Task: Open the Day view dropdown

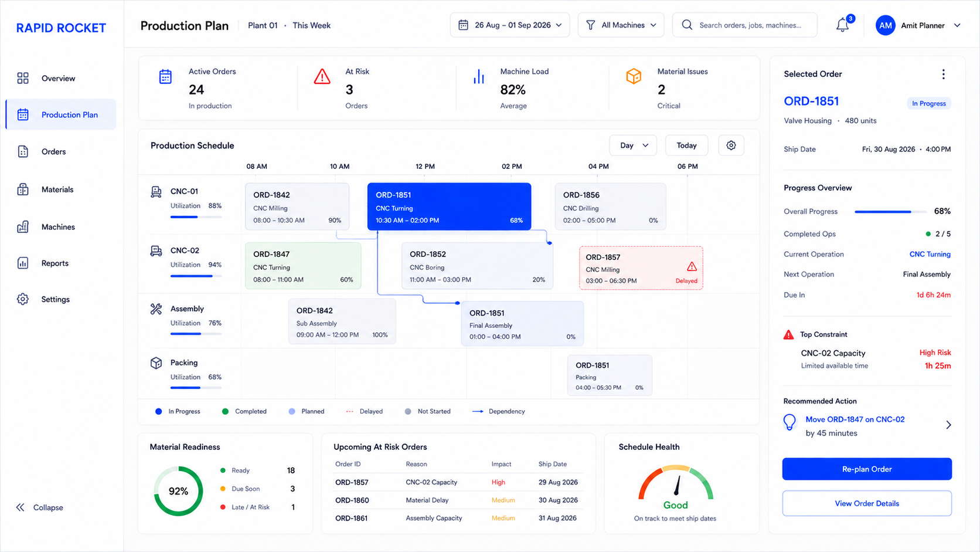Action: pos(633,145)
